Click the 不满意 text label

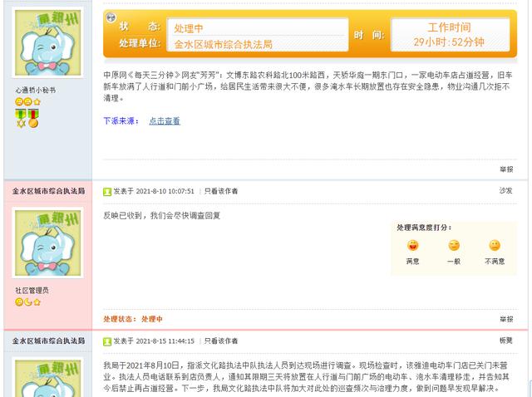pos(495,262)
